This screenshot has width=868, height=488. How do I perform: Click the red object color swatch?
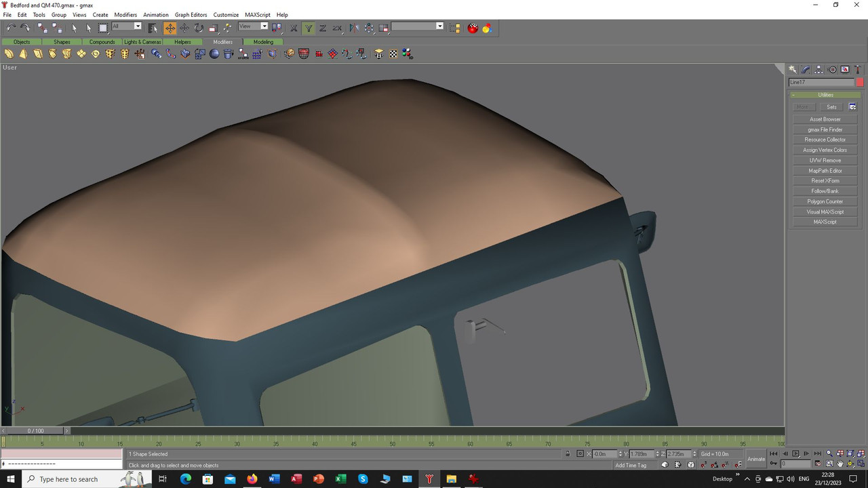(x=860, y=82)
